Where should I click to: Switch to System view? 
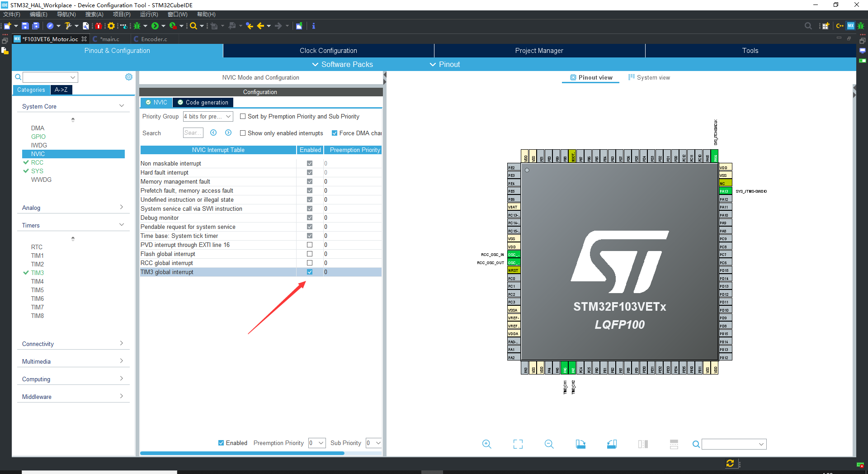[x=649, y=77]
